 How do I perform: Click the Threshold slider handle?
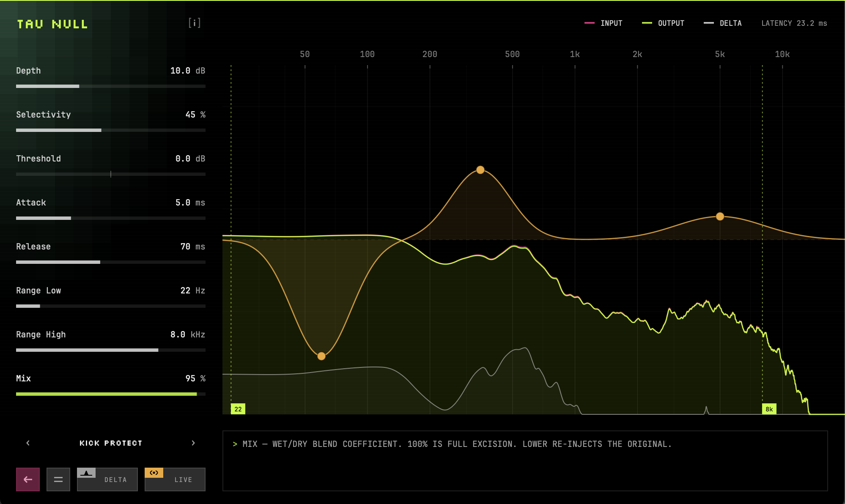tap(111, 174)
